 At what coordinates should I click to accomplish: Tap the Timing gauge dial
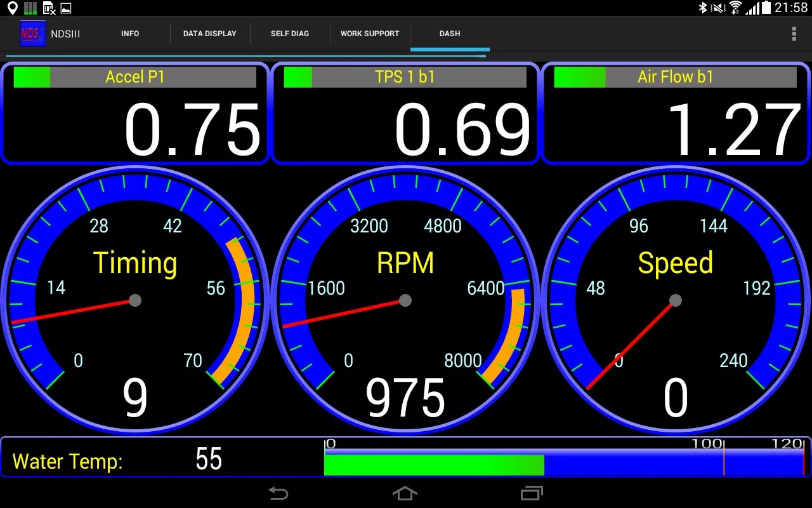[x=135, y=300]
